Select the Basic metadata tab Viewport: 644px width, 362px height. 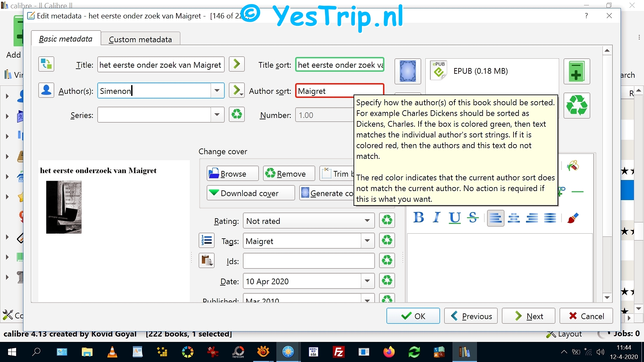tap(66, 39)
